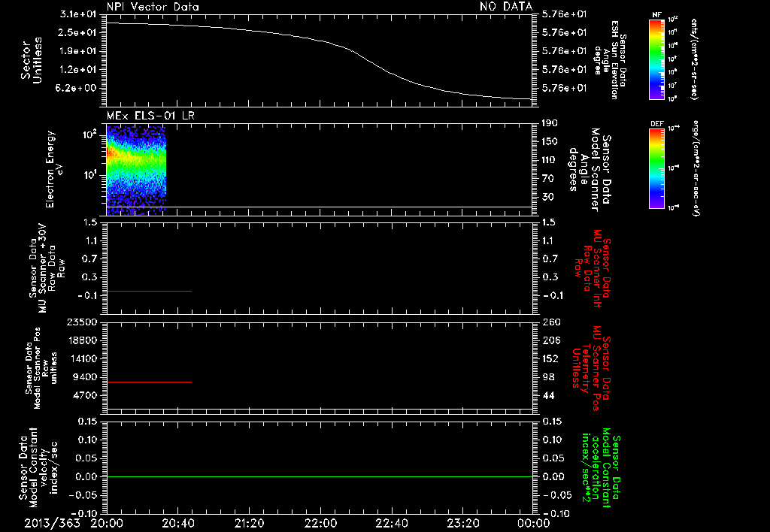
Task: Click the "98" telemetry tick value
Action: pos(548,377)
